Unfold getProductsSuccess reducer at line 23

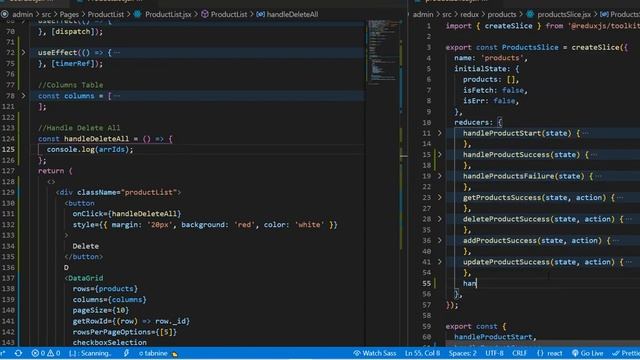click(440, 198)
